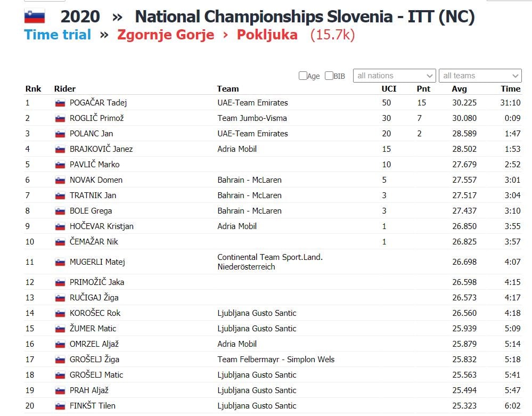Click the Slovenia flag beside the race title

pyautogui.click(x=35, y=17)
